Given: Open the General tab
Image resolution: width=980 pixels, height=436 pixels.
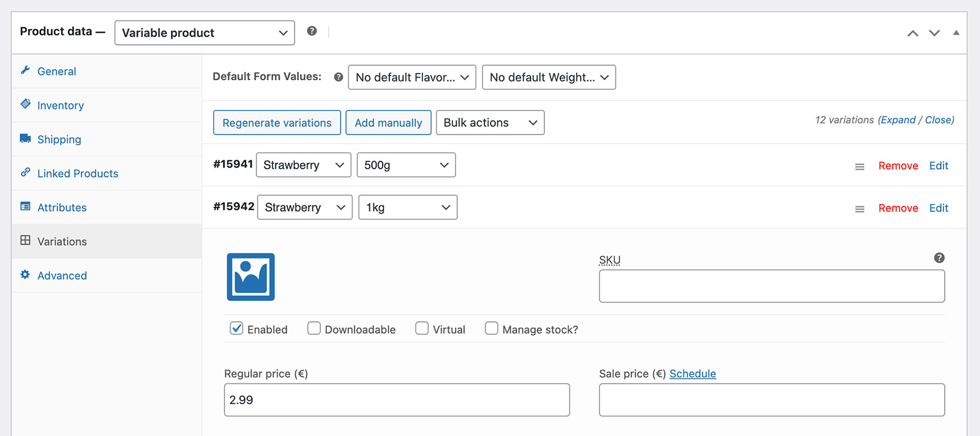Looking at the screenshot, I should (x=106, y=71).
